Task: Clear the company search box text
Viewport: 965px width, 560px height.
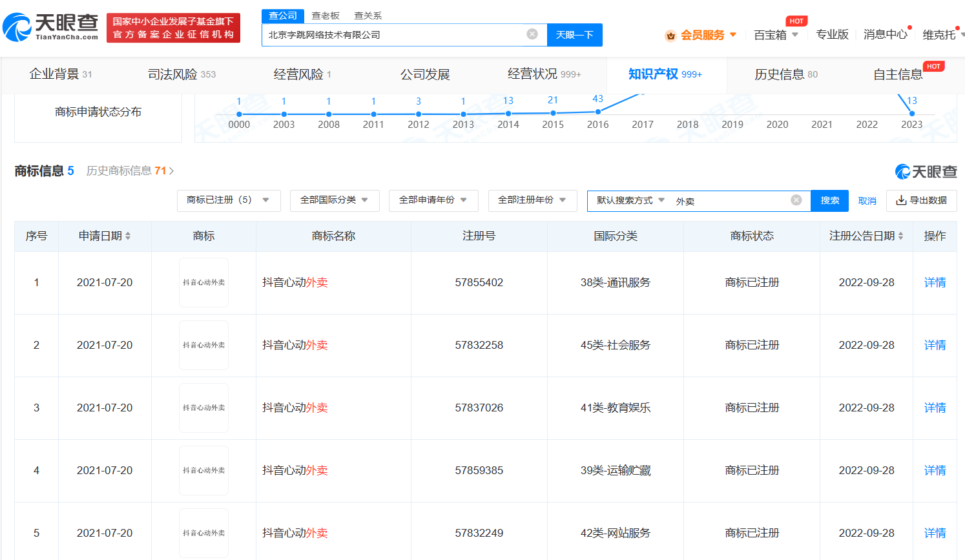Action: tap(532, 34)
